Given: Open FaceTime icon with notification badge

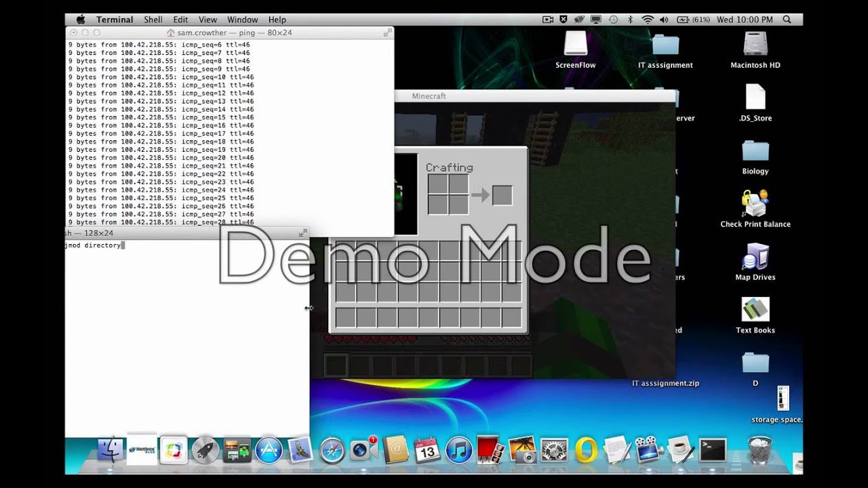Looking at the screenshot, I should (x=363, y=449).
